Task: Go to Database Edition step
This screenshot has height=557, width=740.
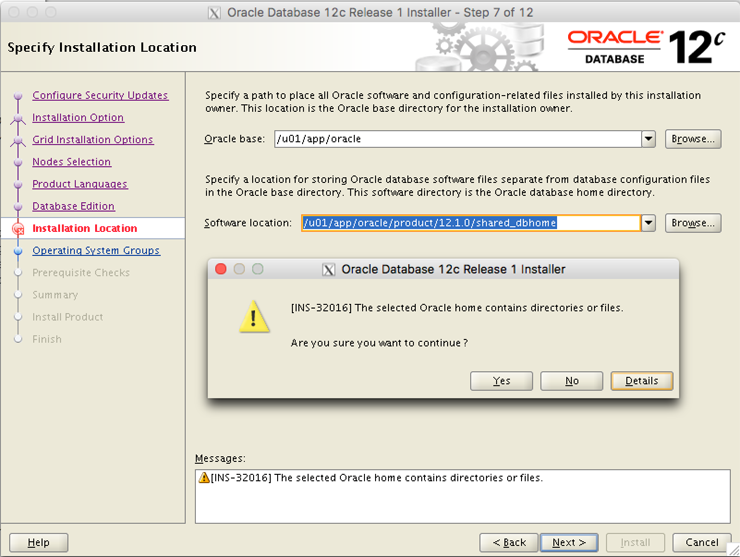Action: [x=73, y=206]
